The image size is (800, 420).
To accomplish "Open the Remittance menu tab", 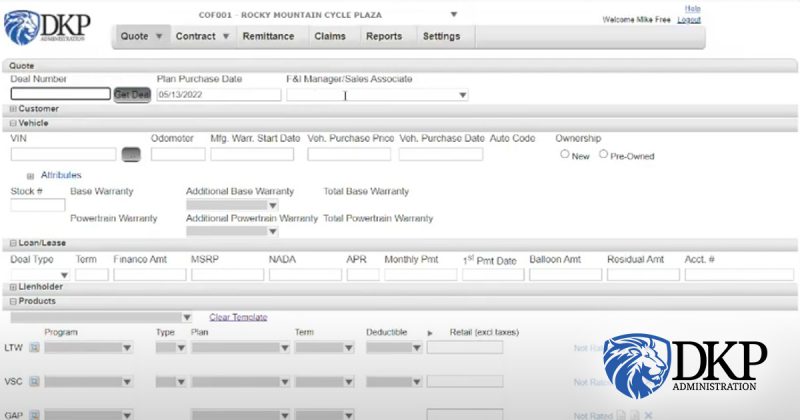I will (x=268, y=37).
